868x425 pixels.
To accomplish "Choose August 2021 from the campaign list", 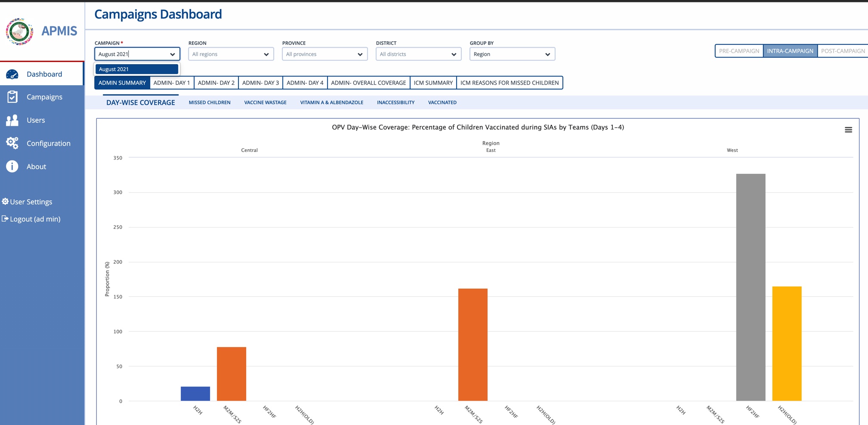I will 137,69.
